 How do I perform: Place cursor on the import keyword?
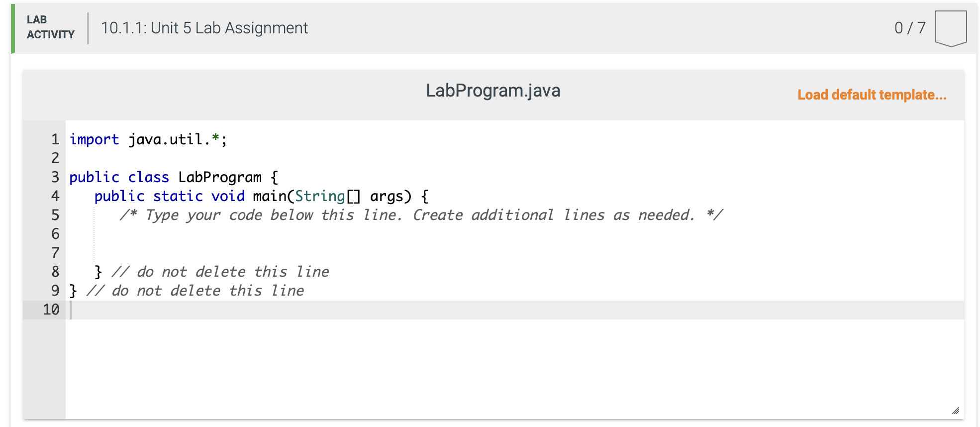(94, 139)
